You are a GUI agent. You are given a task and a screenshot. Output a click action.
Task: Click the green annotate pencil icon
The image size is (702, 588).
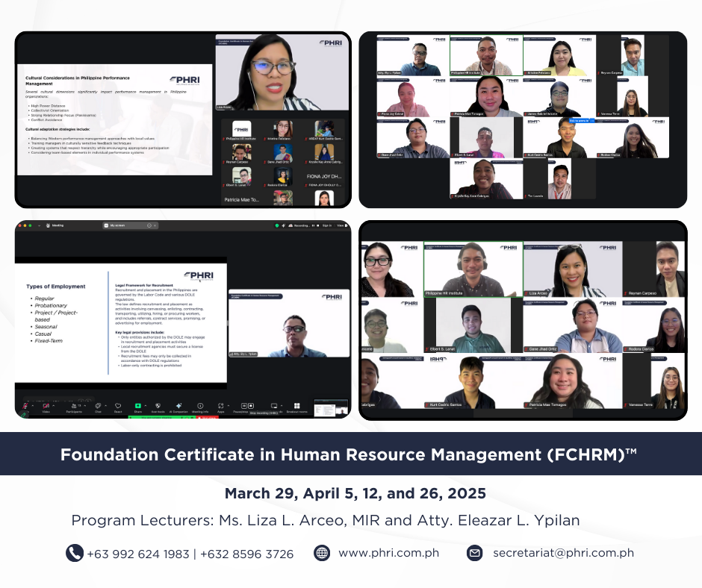click(x=23, y=415)
